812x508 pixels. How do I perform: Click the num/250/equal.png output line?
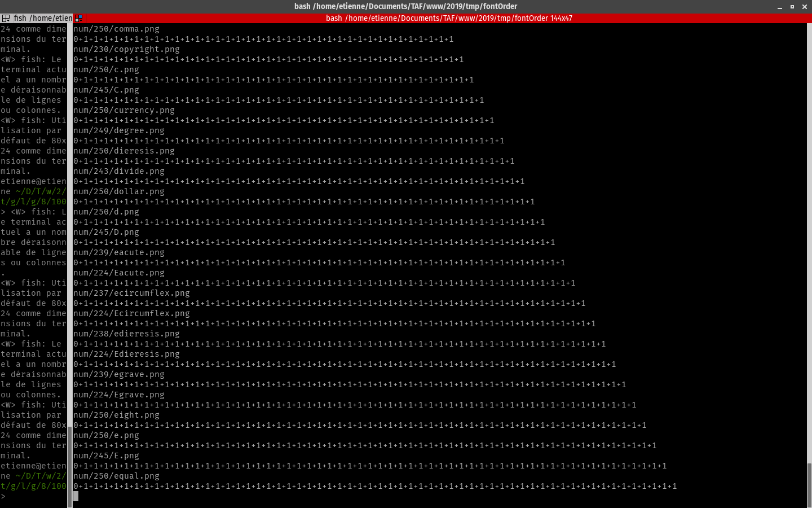click(x=116, y=476)
